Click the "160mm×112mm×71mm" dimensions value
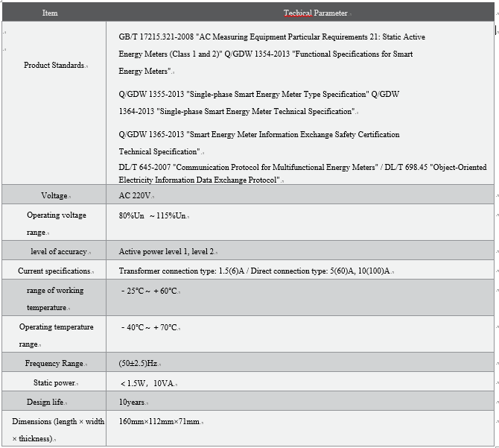This screenshot has height=448, width=499. pyautogui.click(x=159, y=422)
